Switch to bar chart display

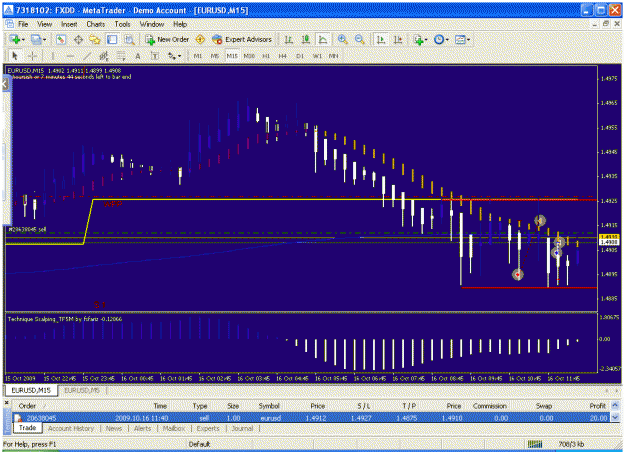(288, 39)
